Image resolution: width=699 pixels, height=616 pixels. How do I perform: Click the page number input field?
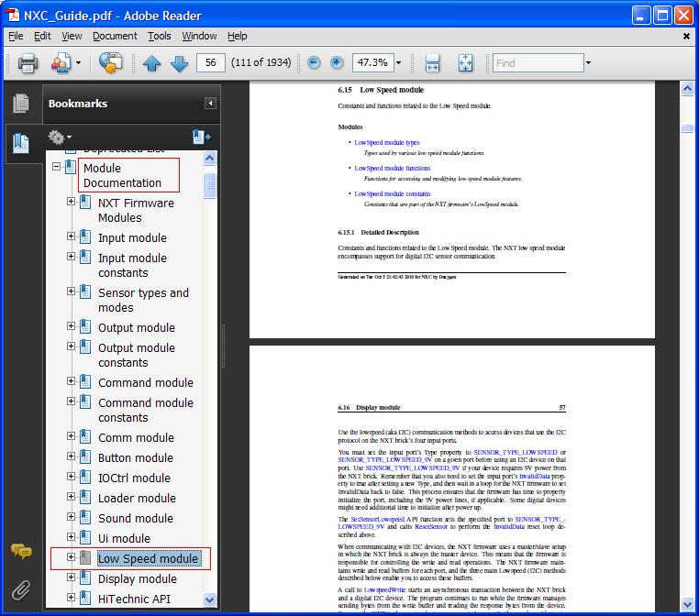pyautogui.click(x=211, y=63)
